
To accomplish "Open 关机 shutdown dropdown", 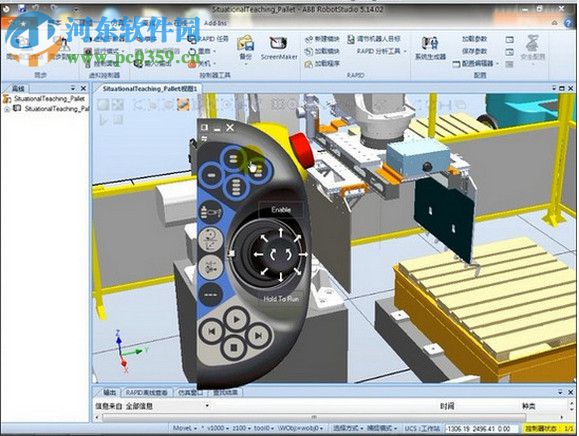I will 202,64.
